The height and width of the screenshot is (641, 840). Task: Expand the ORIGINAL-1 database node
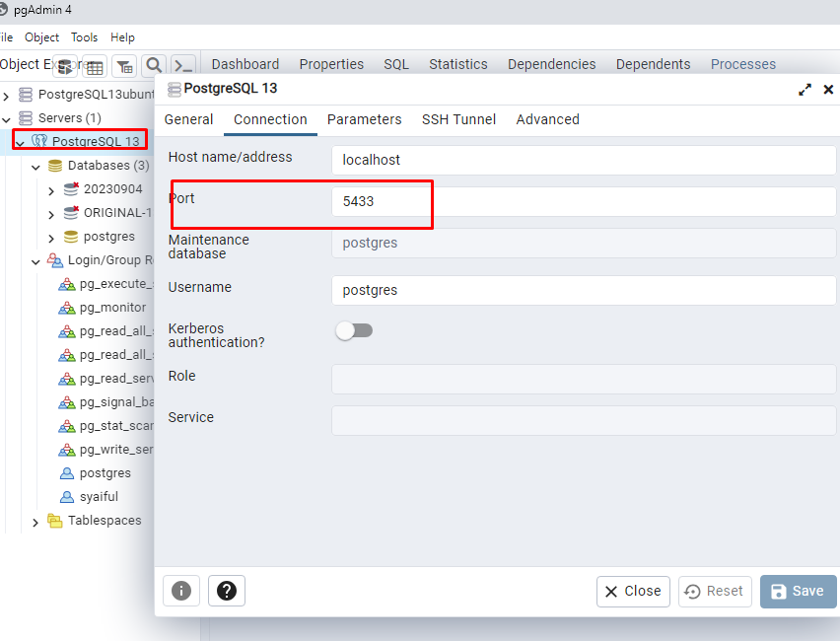coord(51,214)
